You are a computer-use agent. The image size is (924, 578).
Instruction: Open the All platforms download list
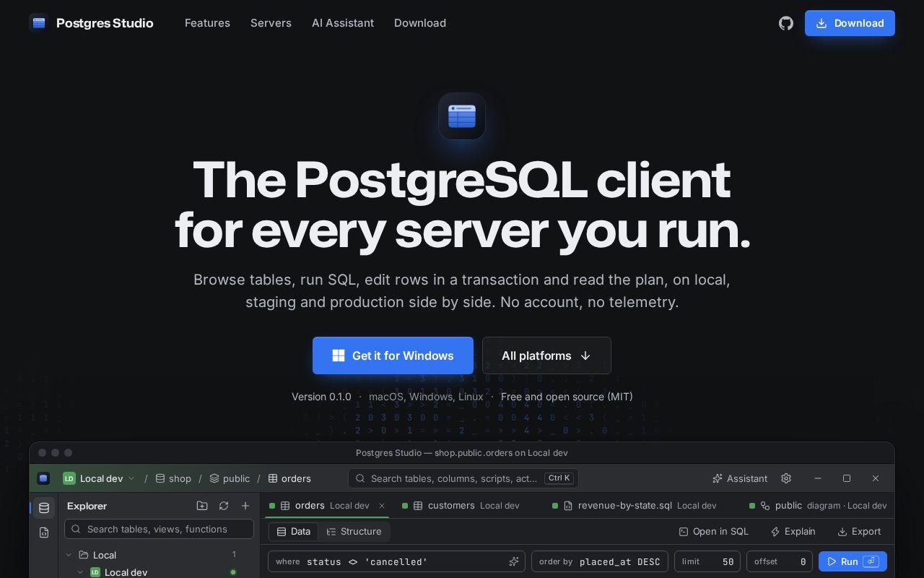(x=546, y=355)
